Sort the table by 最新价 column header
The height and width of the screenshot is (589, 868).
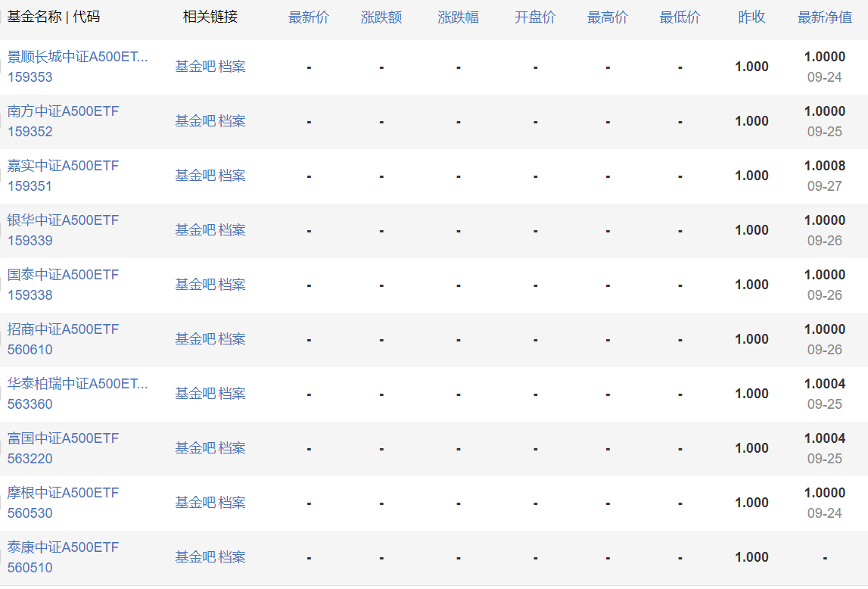coord(308,17)
